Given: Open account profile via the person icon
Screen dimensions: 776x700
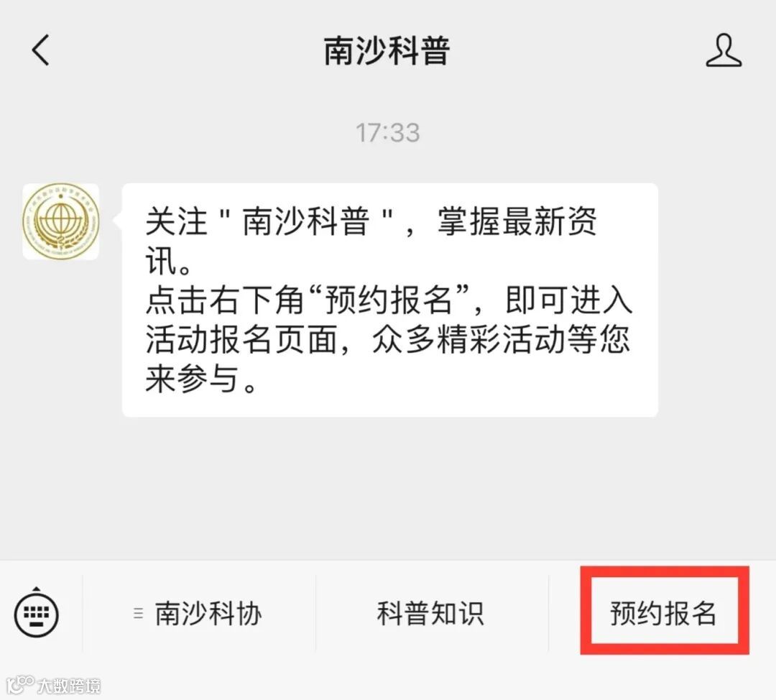Looking at the screenshot, I should click(724, 50).
